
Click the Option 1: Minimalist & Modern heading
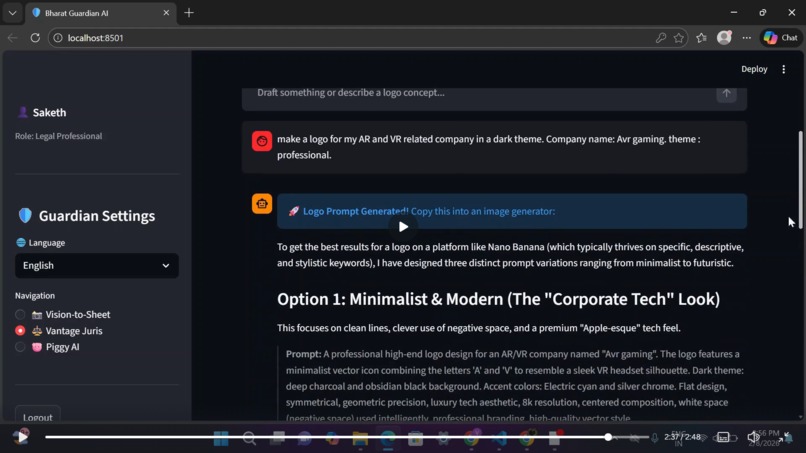coord(498,299)
